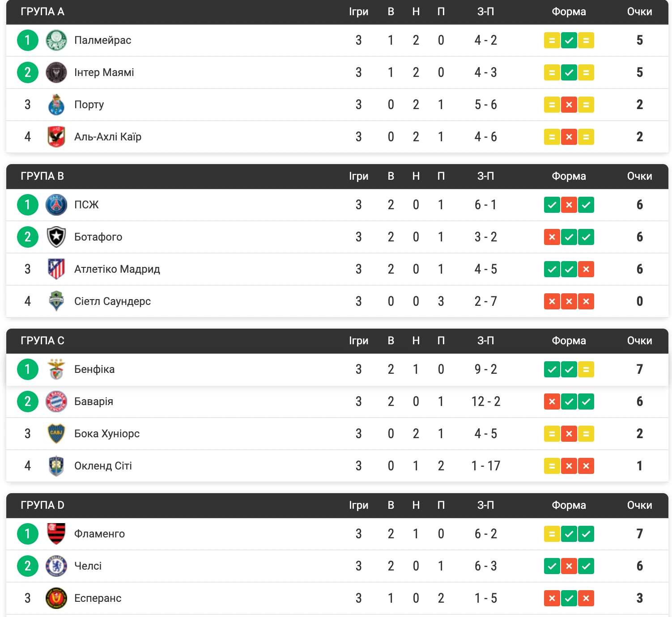The image size is (672, 617).
Task: Click the Сіетл Саундерс team name
Action: [x=112, y=301]
